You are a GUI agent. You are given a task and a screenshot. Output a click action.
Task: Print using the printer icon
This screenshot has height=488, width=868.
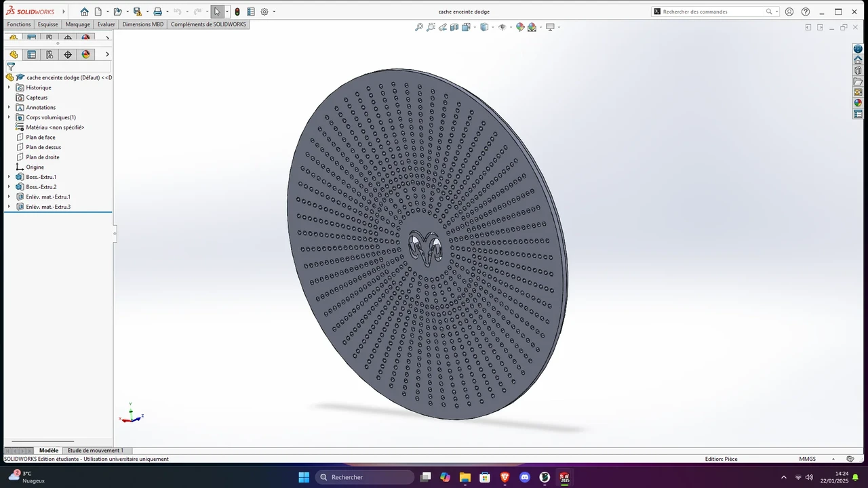click(157, 12)
